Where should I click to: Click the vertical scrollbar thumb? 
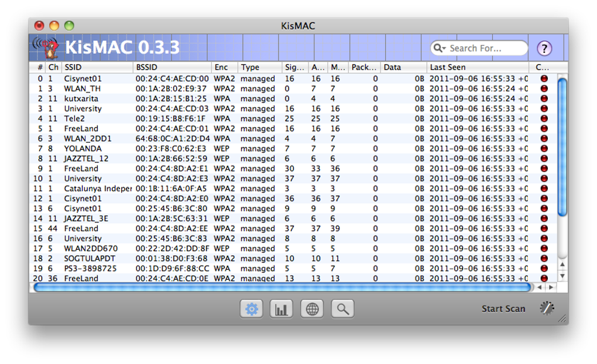(x=562, y=146)
